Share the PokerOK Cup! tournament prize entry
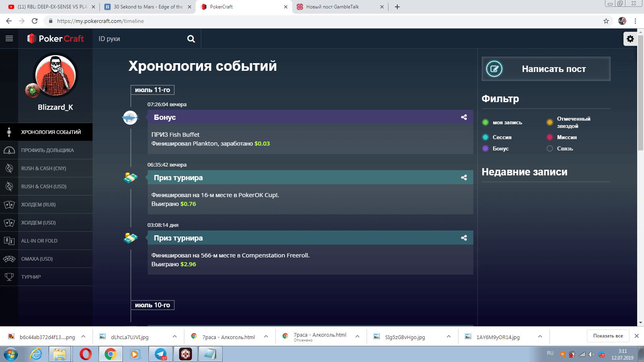Screen dimensions: 644x362 (464, 177)
